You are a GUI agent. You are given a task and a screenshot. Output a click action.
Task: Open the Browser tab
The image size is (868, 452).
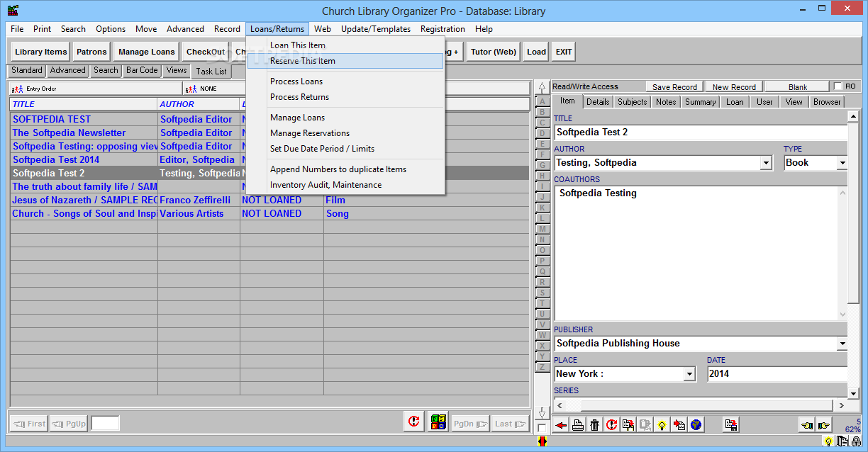[827, 102]
